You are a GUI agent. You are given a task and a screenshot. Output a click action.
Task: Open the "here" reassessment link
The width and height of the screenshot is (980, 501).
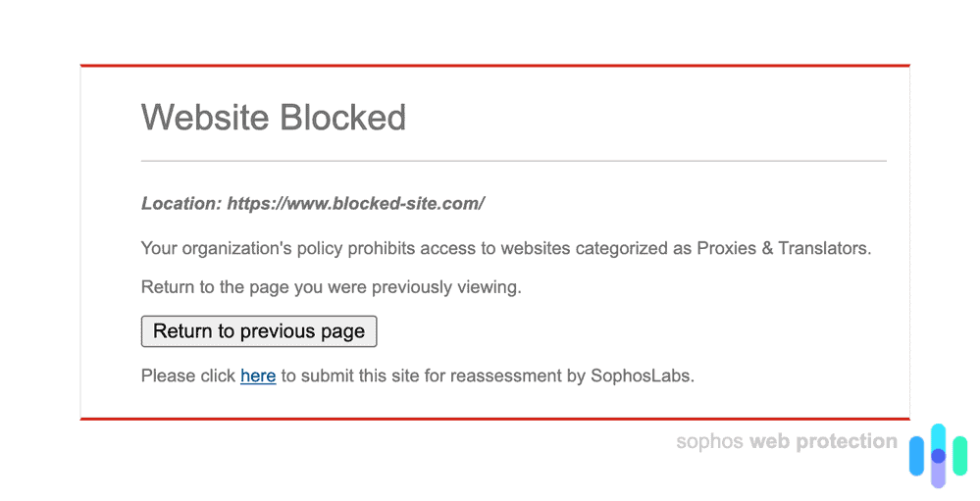click(x=258, y=376)
